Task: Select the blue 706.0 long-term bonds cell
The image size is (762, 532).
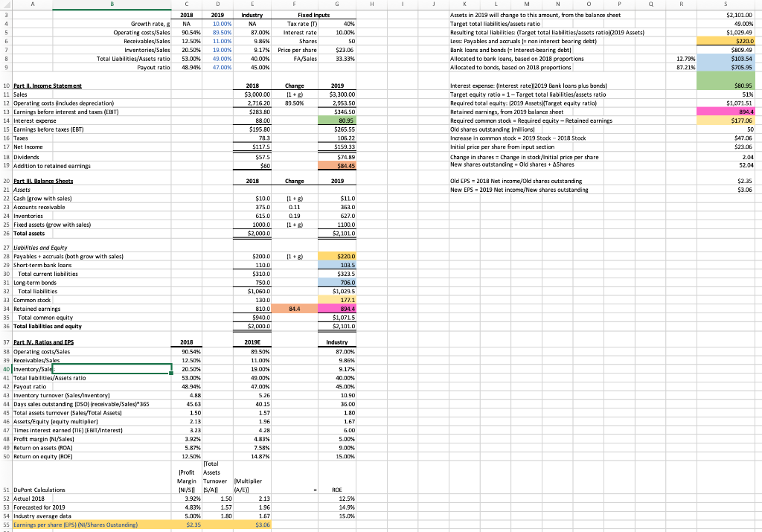Action: [x=337, y=283]
